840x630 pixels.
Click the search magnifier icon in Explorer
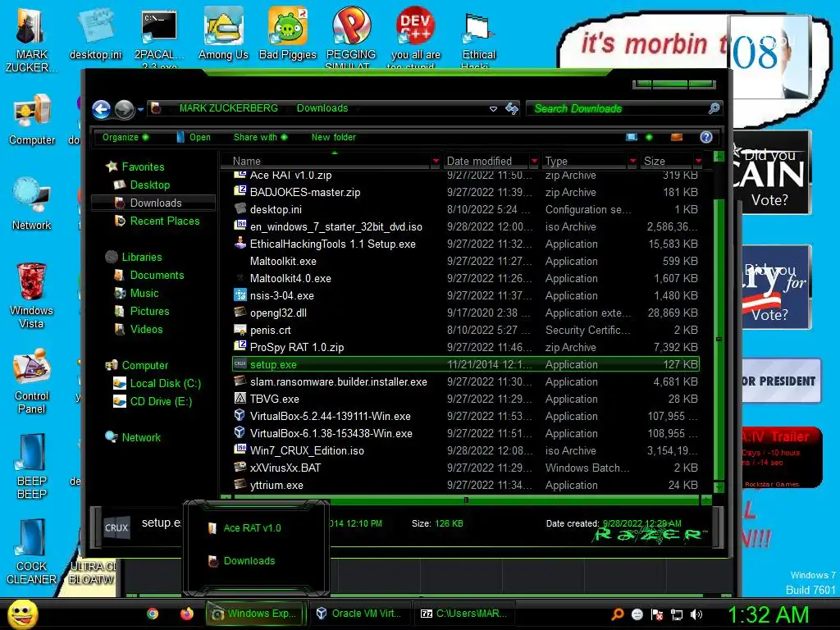[x=714, y=108]
